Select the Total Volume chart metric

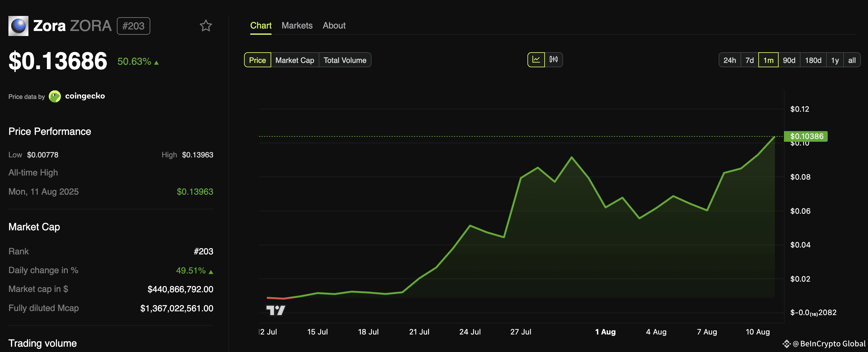coord(345,60)
